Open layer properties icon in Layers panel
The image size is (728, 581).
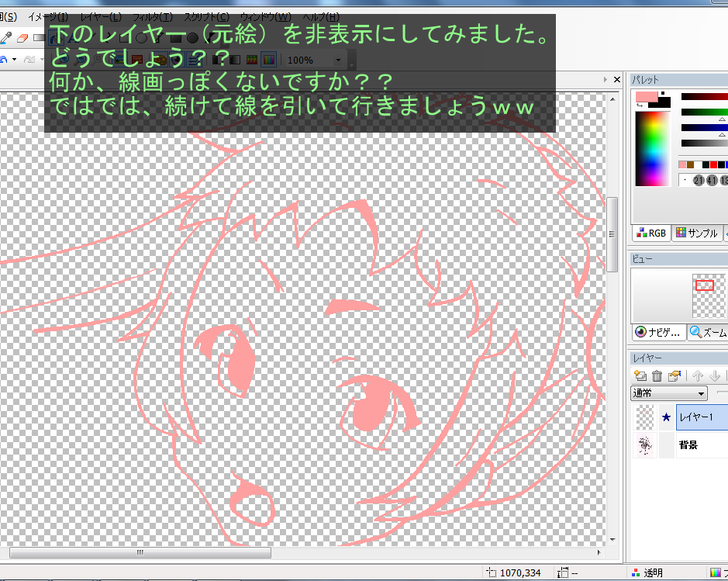tap(675, 376)
